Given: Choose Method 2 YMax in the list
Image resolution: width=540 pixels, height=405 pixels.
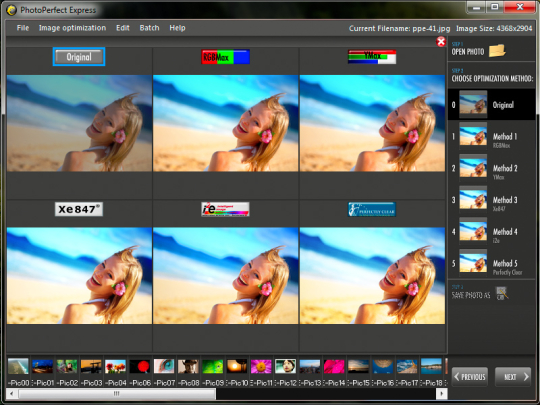Looking at the screenshot, I should click(491, 168).
